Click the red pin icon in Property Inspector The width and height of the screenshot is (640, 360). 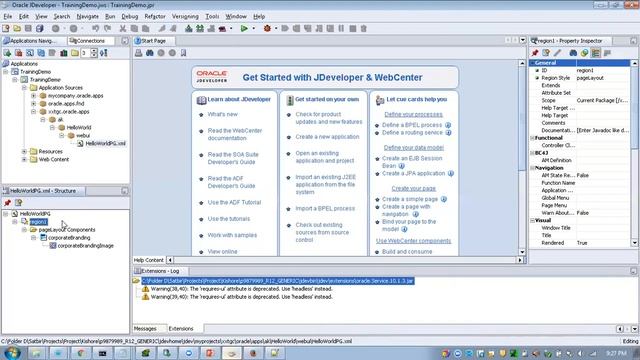click(535, 53)
